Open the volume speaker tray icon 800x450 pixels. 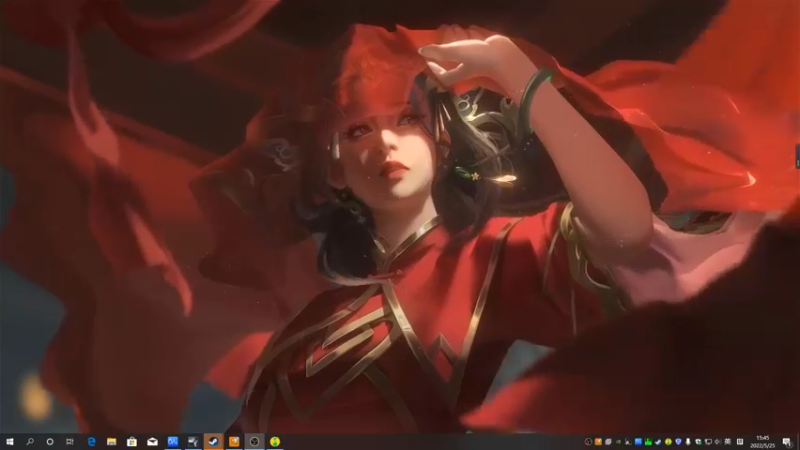(x=717, y=442)
